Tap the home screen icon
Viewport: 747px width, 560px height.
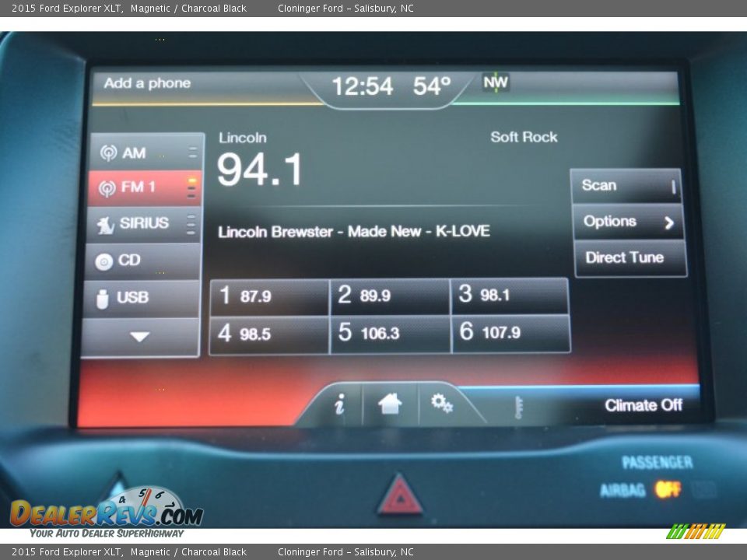click(x=391, y=402)
